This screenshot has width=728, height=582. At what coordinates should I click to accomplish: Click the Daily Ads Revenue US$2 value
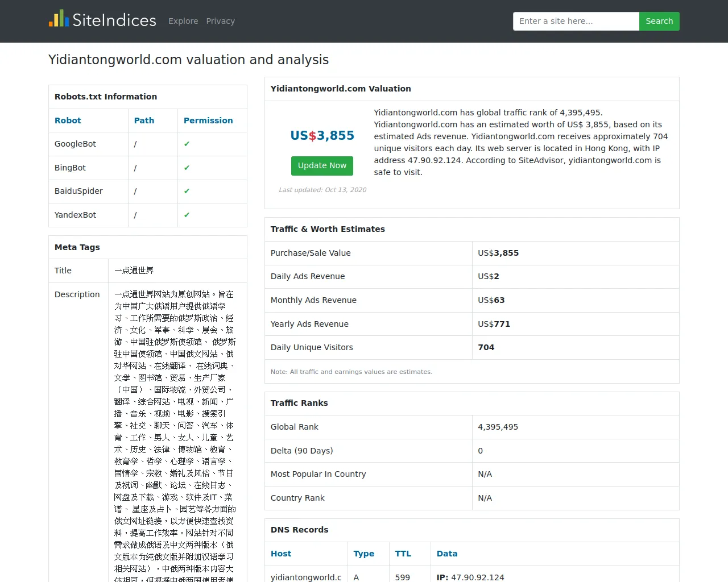(x=489, y=276)
